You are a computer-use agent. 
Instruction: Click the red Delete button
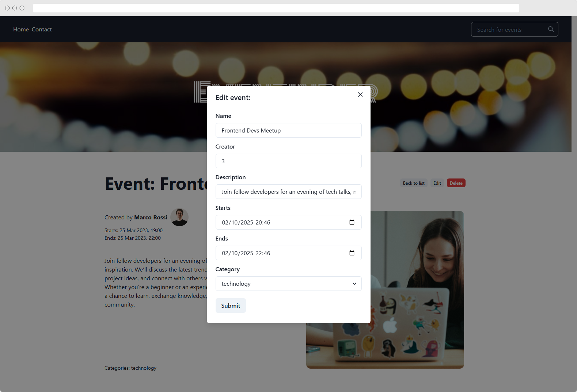tap(456, 183)
